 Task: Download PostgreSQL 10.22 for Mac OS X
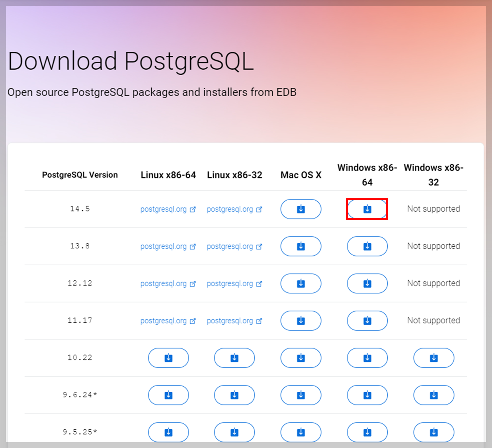[x=301, y=358]
